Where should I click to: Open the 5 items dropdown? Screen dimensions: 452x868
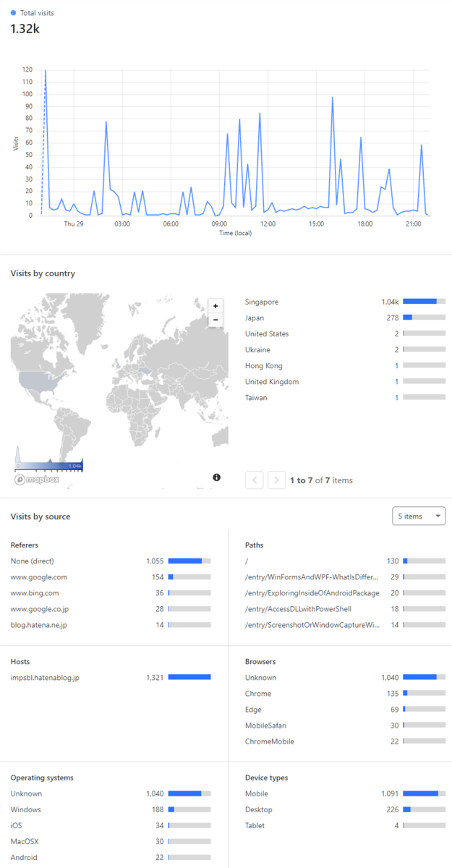(x=419, y=516)
